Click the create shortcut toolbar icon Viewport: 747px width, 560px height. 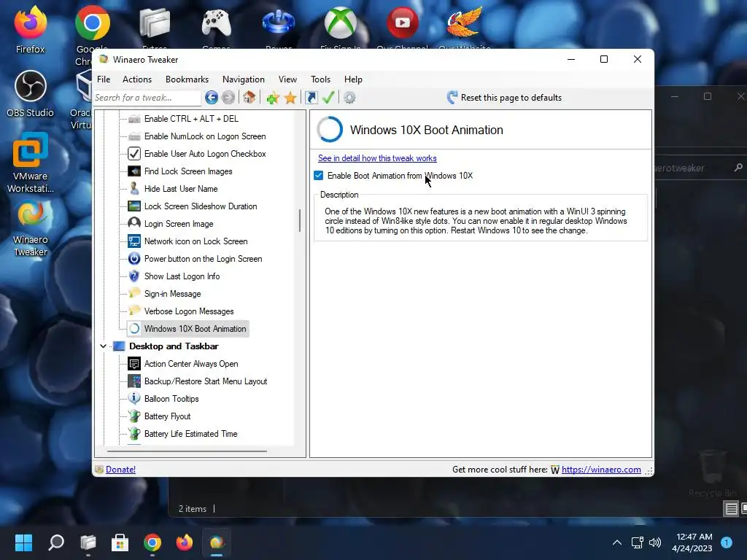click(x=311, y=98)
